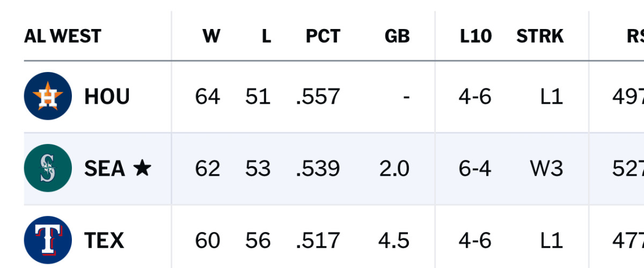Image resolution: width=644 pixels, height=268 pixels.
Task: Sort standings by GB column header
Action: pos(397,36)
